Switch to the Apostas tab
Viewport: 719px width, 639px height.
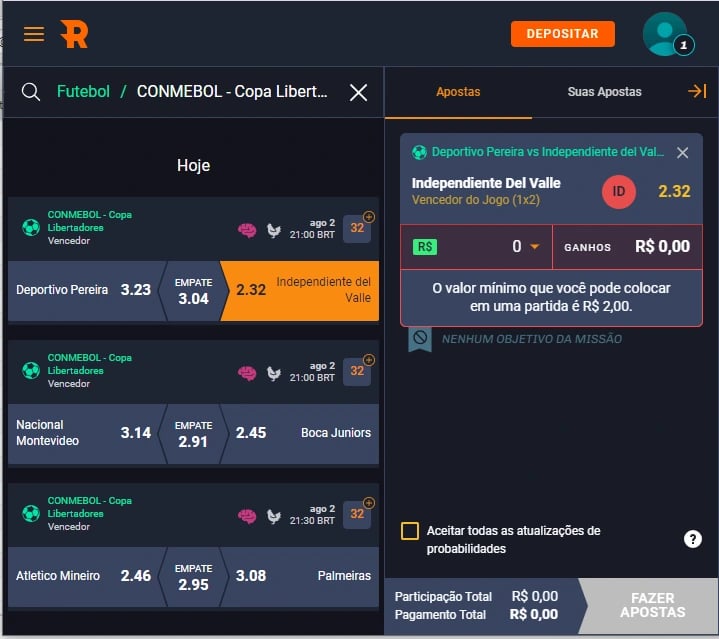coord(458,92)
